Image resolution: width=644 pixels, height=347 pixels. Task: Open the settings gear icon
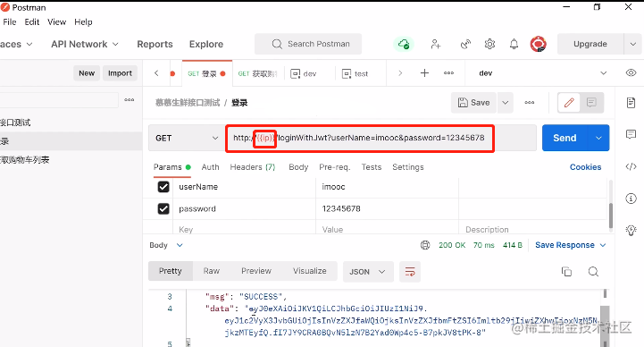(489, 44)
